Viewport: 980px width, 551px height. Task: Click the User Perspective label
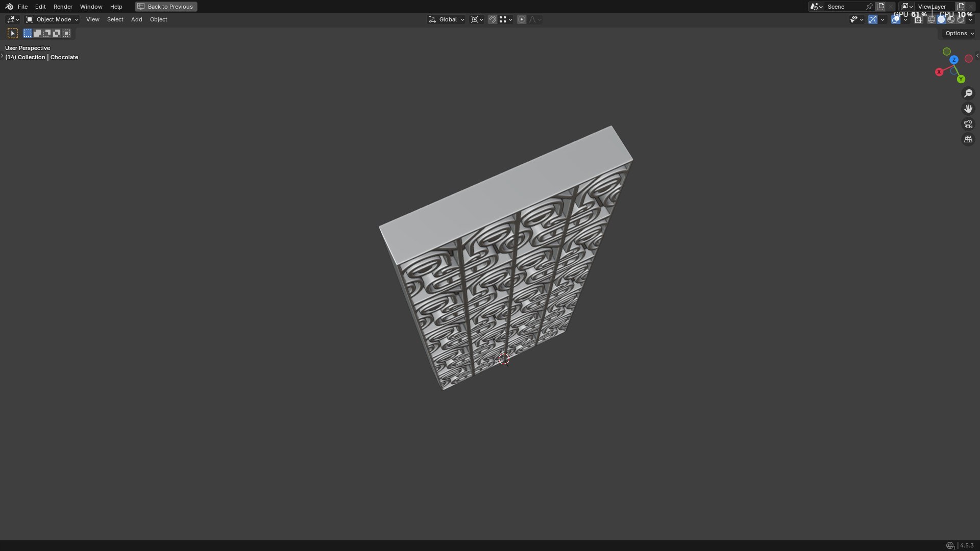pyautogui.click(x=28, y=48)
